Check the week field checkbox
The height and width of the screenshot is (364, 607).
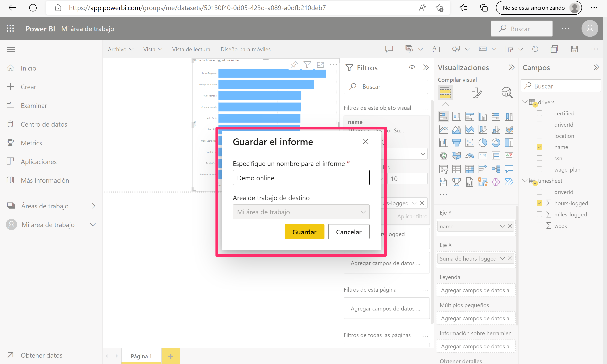click(539, 225)
